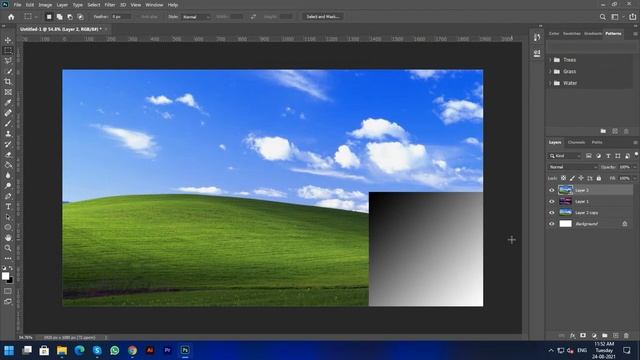Click the Feather input field
The width and height of the screenshot is (640, 360).
coord(121,17)
